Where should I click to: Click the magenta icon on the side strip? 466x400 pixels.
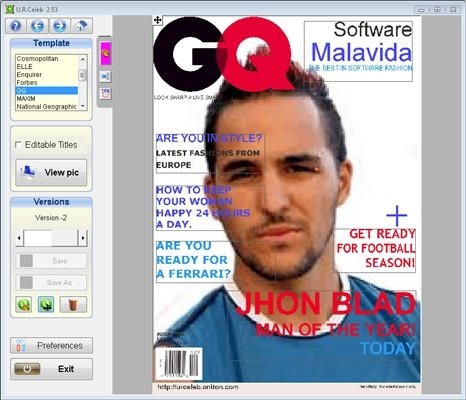pyautogui.click(x=105, y=53)
